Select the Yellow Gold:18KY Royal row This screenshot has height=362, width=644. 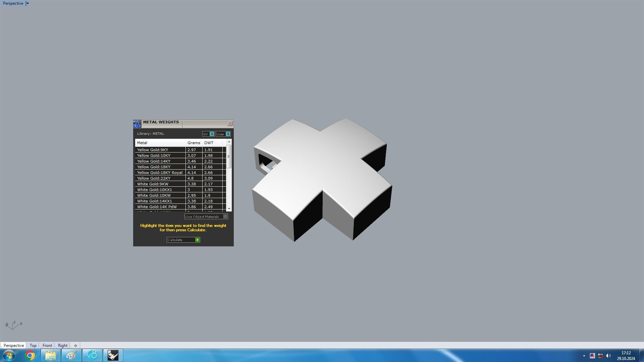180,173
